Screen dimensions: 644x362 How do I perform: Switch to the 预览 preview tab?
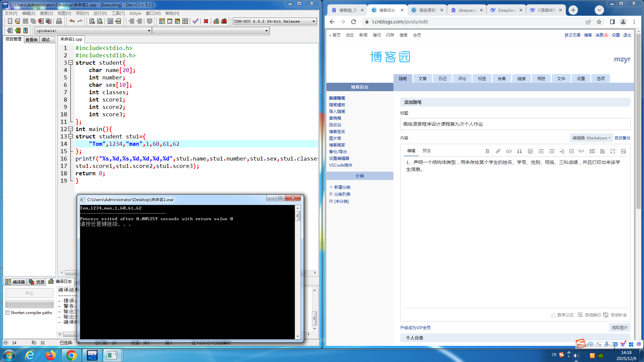[x=426, y=151]
